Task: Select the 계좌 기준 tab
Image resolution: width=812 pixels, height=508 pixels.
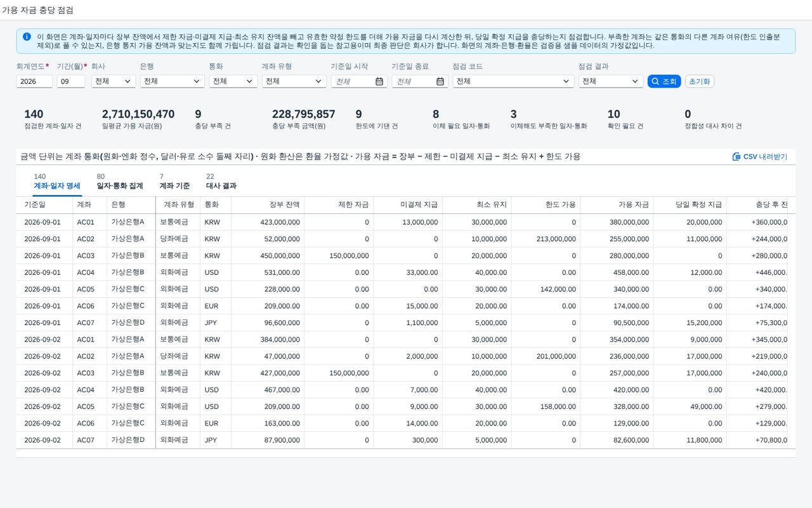Action: [174, 182]
